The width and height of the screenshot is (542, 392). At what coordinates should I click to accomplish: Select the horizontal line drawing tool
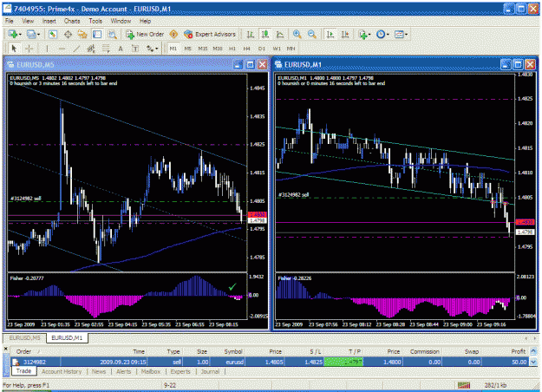[62, 49]
